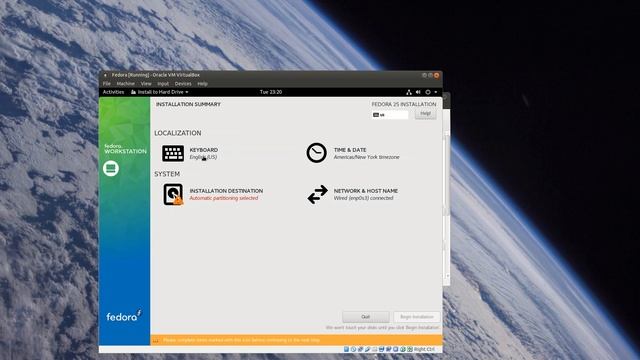640x360 pixels.
Task: Click the clock Tue 23:20
Action: (x=271, y=92)
